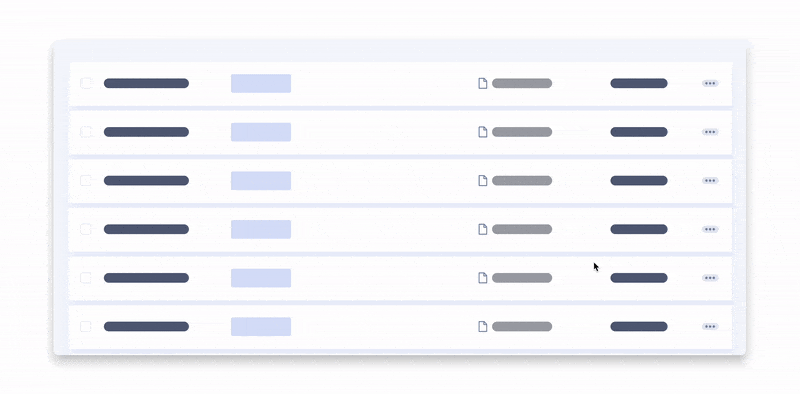Image resolution: width=800 pixels, height=394 pixels.
Task: Open the gray file name in second row
Action: (x=522, y=132)
